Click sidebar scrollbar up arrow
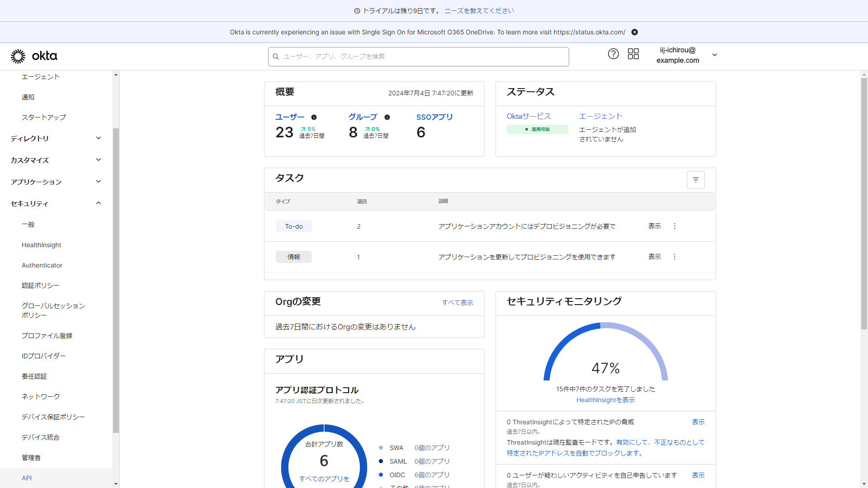868x488 pixels. tap(116, 75)
